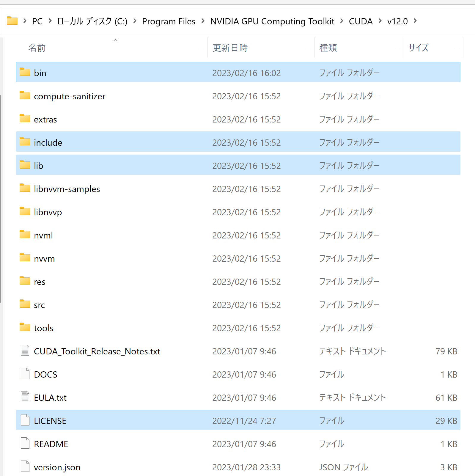Click the LICENSE date 2022/11/24 7:27
This screenshot has width=475, height=476.
point(244,421)
